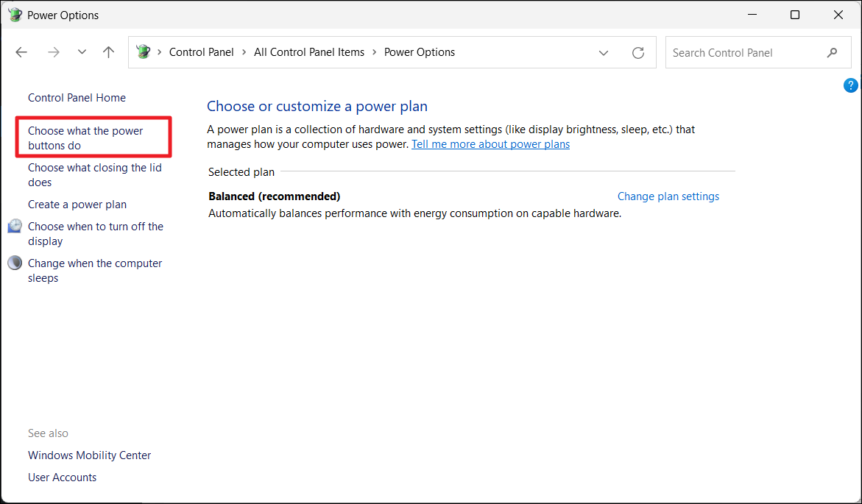
Task: Select the Control Panel breadcrumb
Action: pos(201,52)
